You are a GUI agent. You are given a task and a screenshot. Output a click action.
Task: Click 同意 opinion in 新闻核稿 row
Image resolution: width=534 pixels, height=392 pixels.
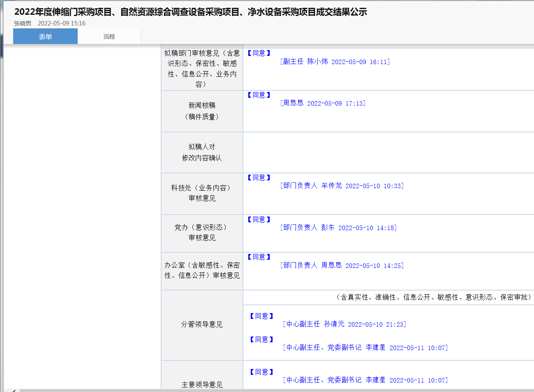coord(259,95)
